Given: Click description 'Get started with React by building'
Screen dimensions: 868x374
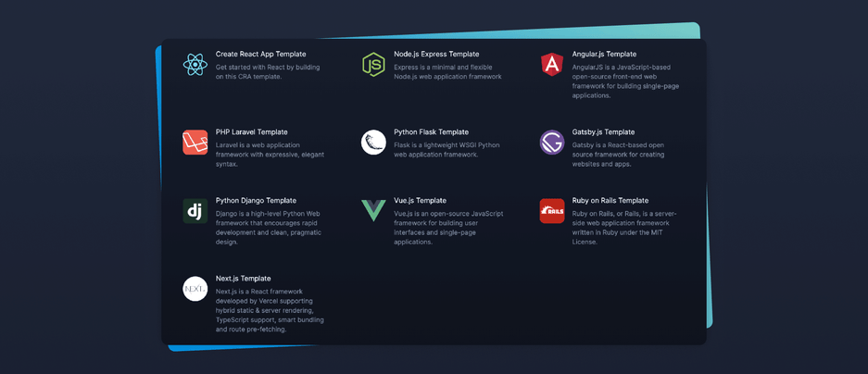Looking at the screenshot, I should click(268, 68).
